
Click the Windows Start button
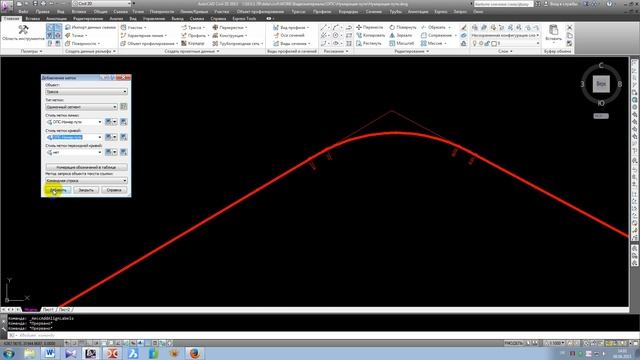click(x=9, y=353)
